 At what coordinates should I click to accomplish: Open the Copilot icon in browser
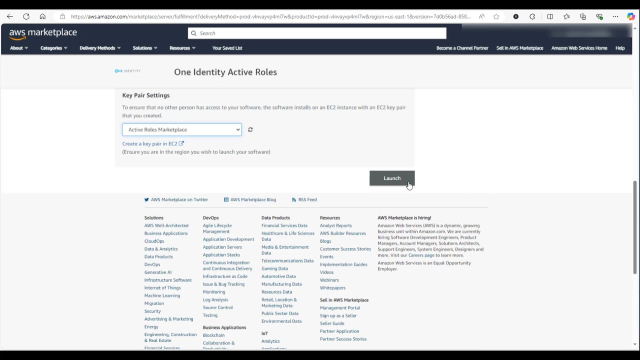631,16
